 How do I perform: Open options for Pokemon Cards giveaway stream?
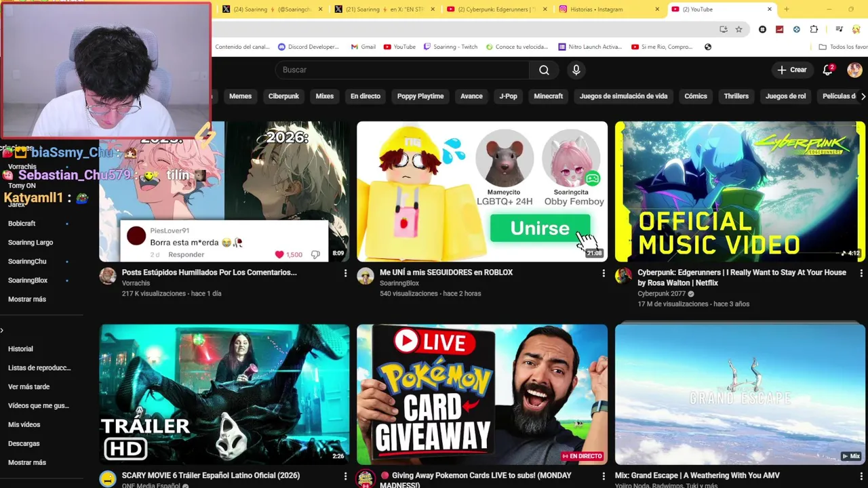coord(604,476)
